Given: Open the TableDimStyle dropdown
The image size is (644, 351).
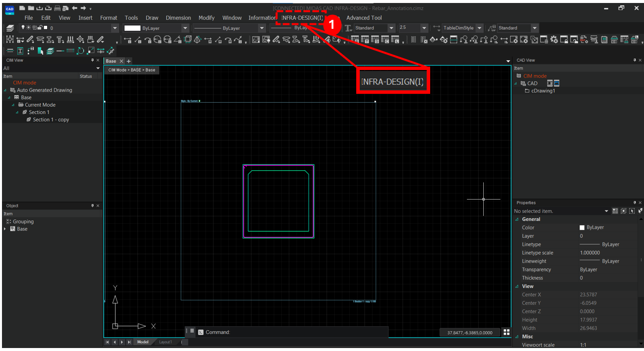Looking at the screenshot, I should click(x=479, y=28).
